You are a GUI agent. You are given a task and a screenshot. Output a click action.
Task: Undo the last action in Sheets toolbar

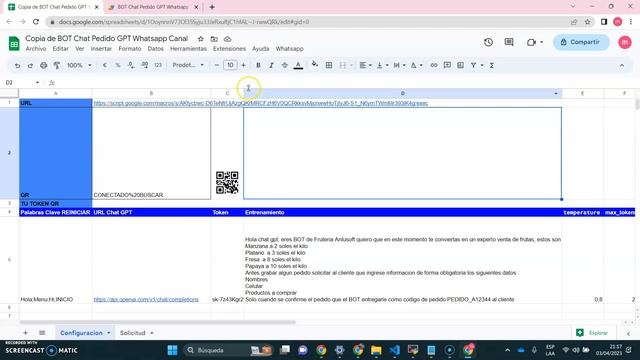coord(17,65)
